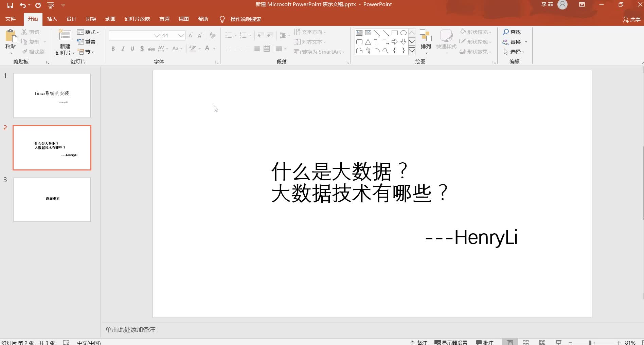644x345 pixels.
Task: Toggle bold formatting
Action: point(113,49)
